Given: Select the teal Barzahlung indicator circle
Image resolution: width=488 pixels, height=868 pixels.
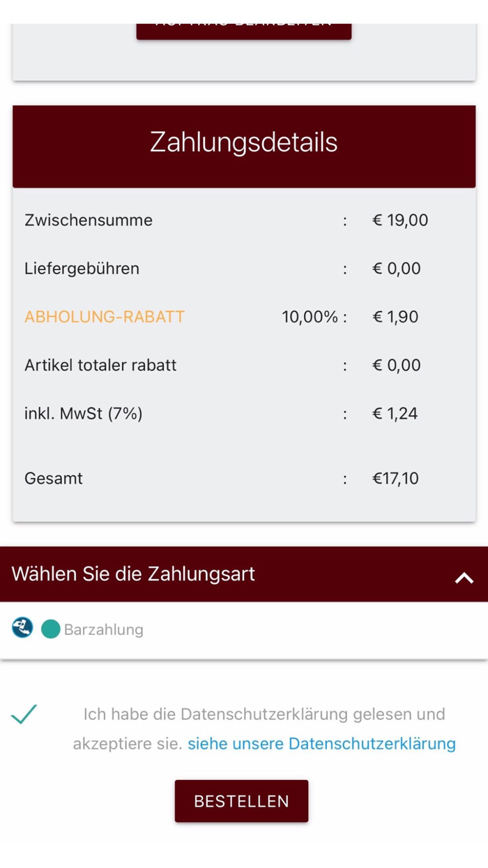Looking at the screenshot, I should click(50, 628).
